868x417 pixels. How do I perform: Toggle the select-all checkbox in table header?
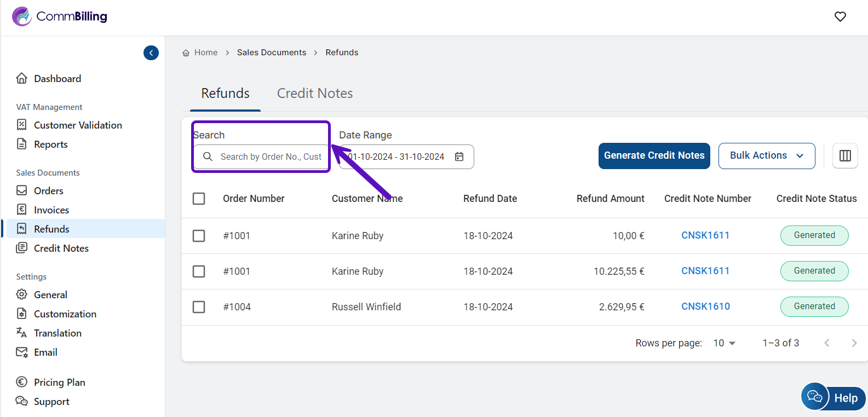(x=199, y=199)
